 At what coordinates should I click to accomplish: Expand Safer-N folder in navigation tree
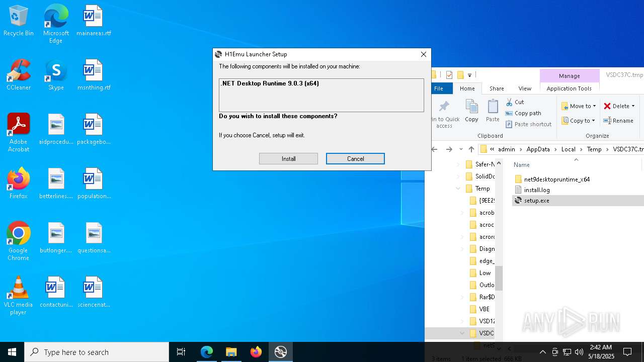coord(458,164)
